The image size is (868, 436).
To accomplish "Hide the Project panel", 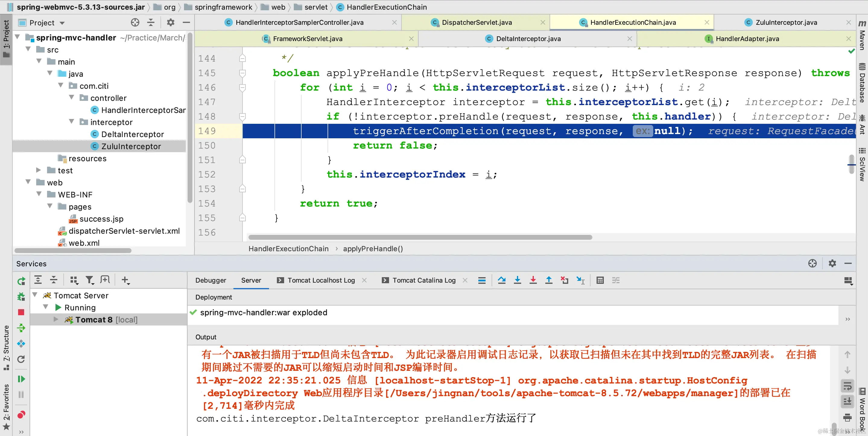I will click(x=186, y=23).
